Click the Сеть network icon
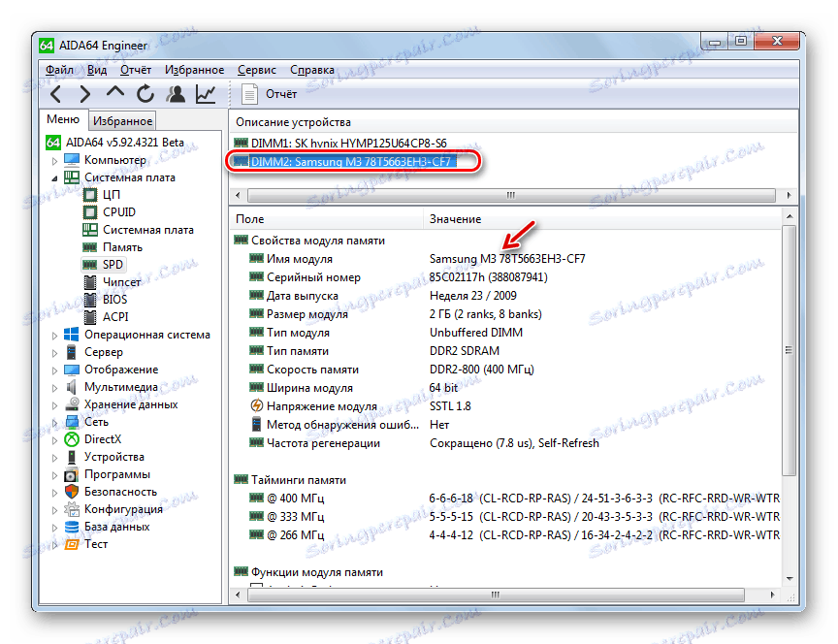The height and width of the screenshot is (644, 838). coord(72,422)
